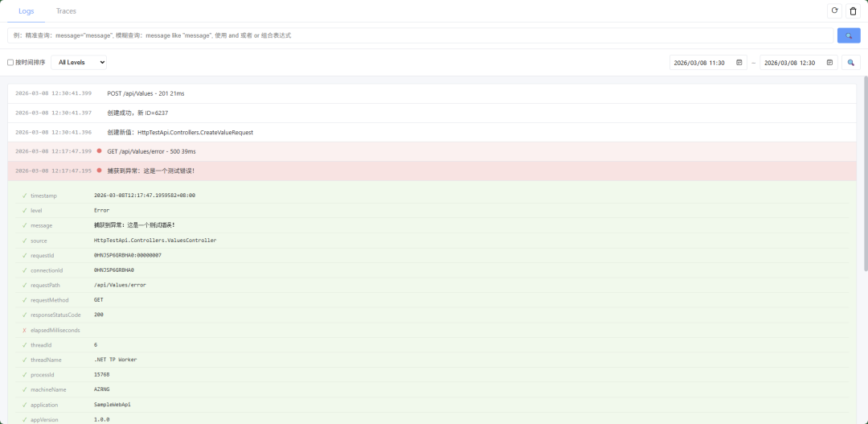Click the log list vertical scrollbar
Image resolution: width=868 pixels, height=424 pixels.
pyautogui.click(x=864, y=175)
